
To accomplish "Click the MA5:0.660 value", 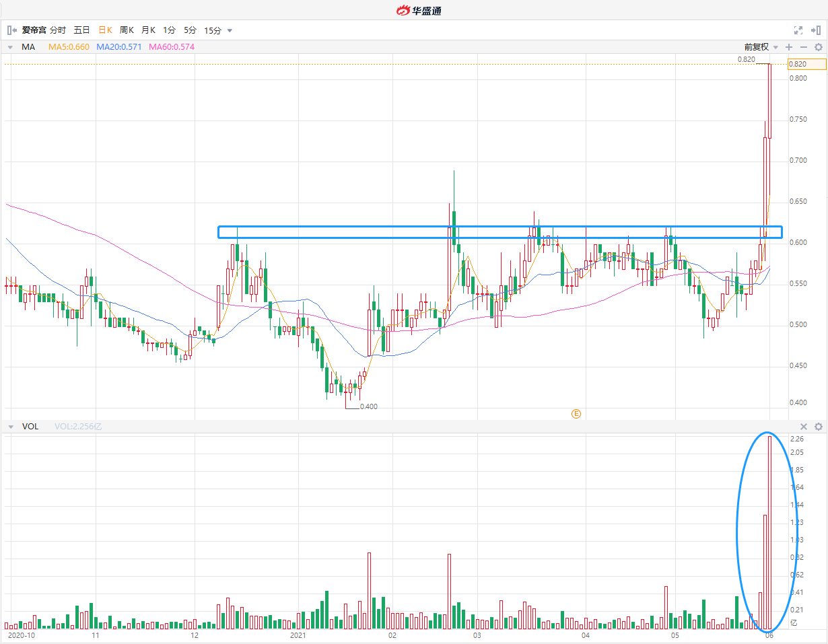I will coord(69,47).
